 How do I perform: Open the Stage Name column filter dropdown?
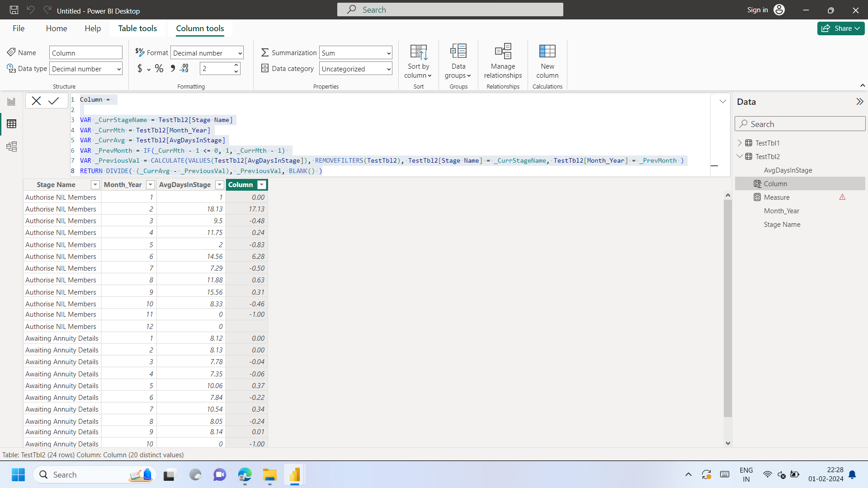[x=95, y=185]
